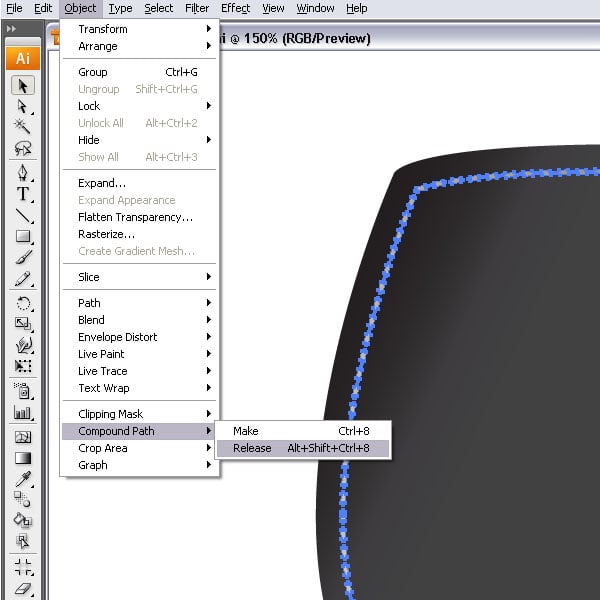Select the Rotate tool
The height and width of the screenshot is (600, 600).
(x=22, y=303)
